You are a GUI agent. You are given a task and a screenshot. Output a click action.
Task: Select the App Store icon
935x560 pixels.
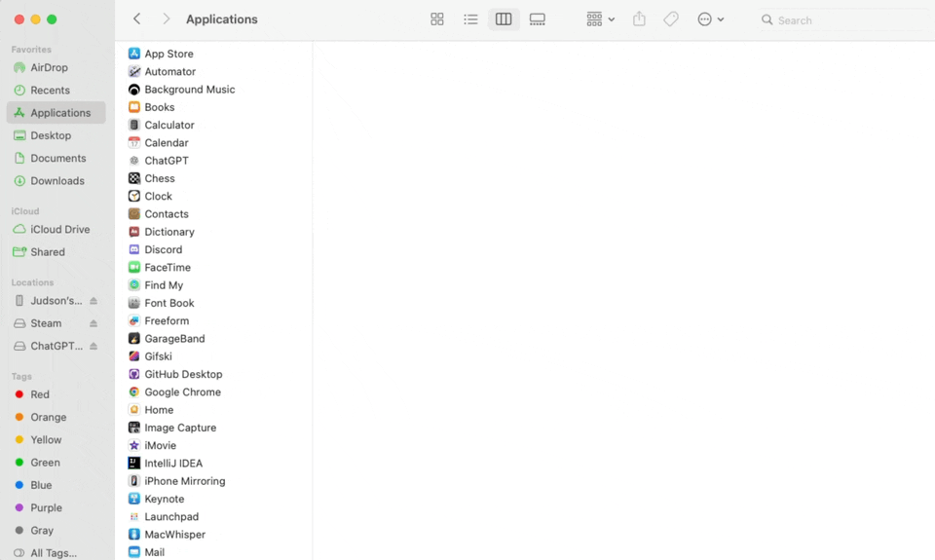click(x=134, y=54)
